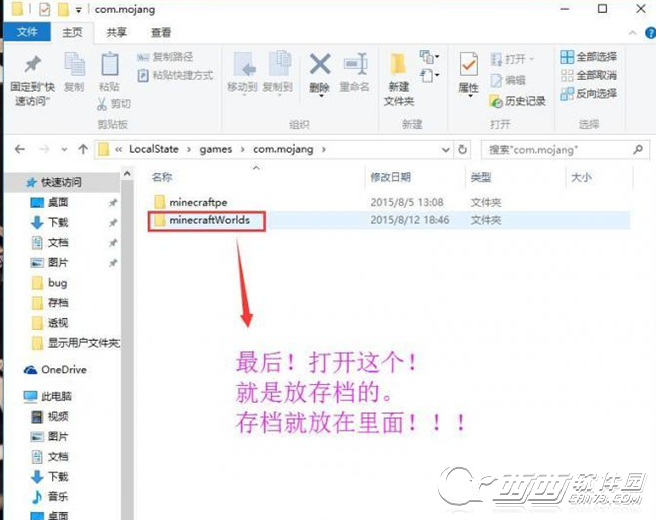Click the Refresh button
656x520 pixels.
(x=462, y=149)
